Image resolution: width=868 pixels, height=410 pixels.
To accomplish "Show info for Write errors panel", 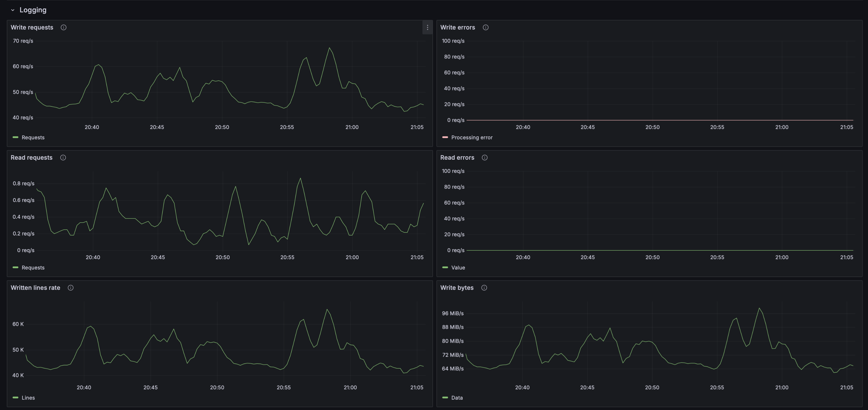I will click(x=486, y=27).
